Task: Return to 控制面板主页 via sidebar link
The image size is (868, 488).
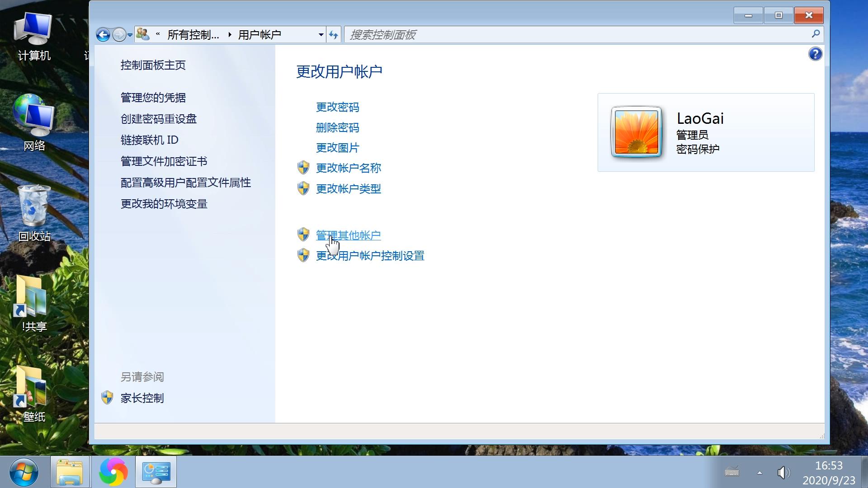Action: tap(153, 65)
